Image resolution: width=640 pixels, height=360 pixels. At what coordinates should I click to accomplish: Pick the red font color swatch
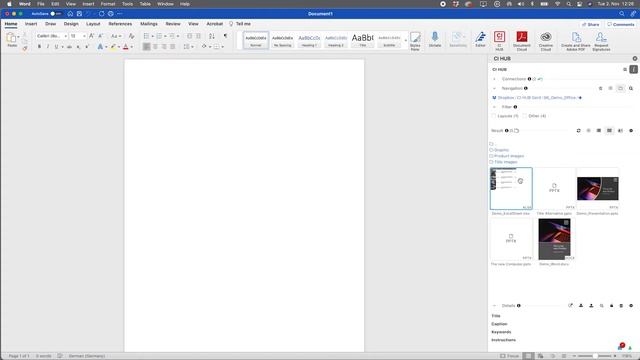tap(126, 47)
